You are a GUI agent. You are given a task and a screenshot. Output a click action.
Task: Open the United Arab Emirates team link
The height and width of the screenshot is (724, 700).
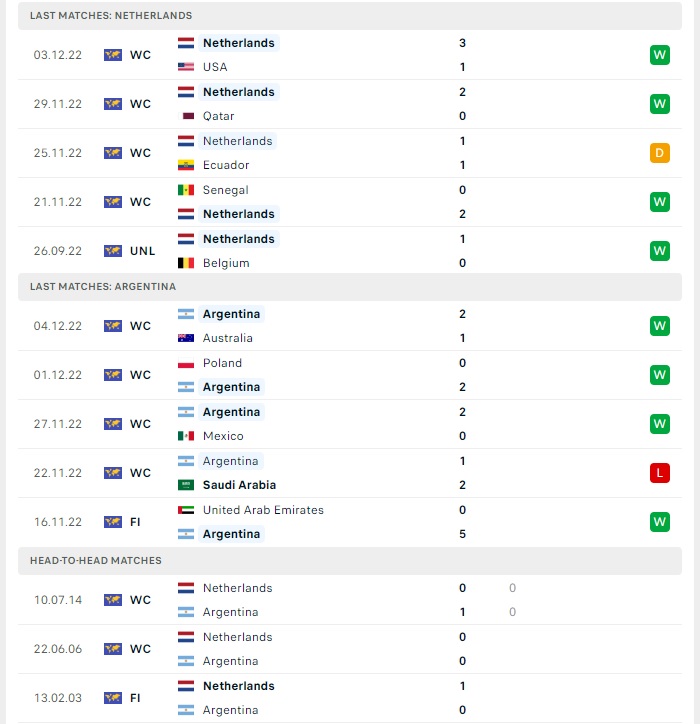click(x=263, y=510)
